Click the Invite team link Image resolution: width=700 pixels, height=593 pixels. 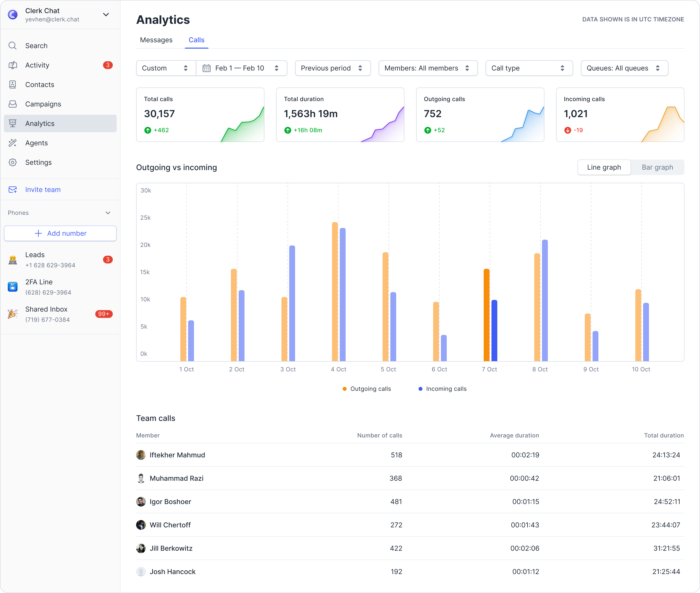coord(43,190)
